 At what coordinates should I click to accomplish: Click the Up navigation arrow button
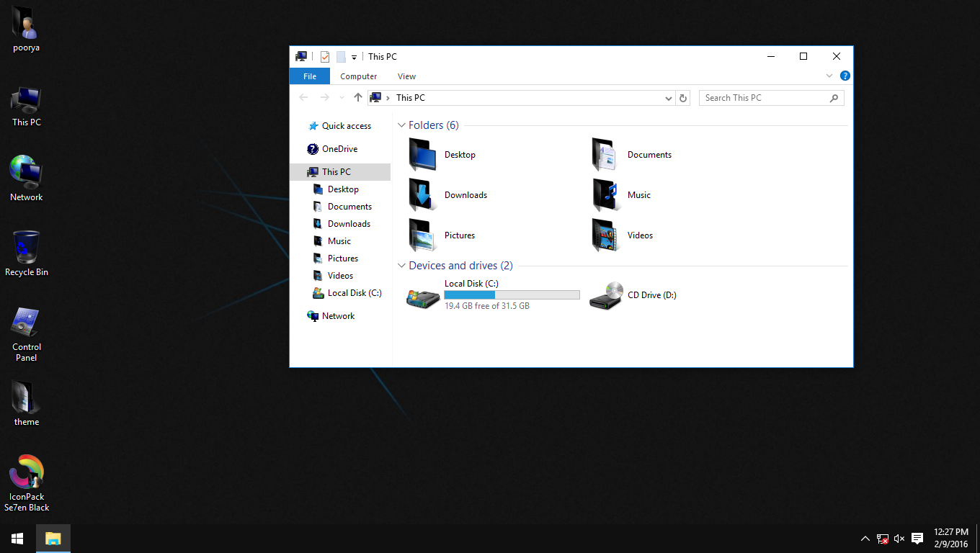point(358,97)
